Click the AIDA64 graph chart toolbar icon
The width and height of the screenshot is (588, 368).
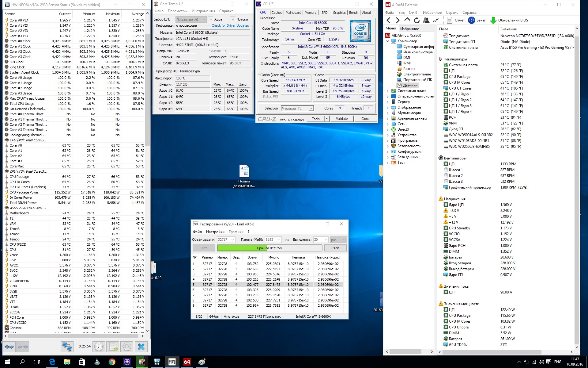coord(435,20)
